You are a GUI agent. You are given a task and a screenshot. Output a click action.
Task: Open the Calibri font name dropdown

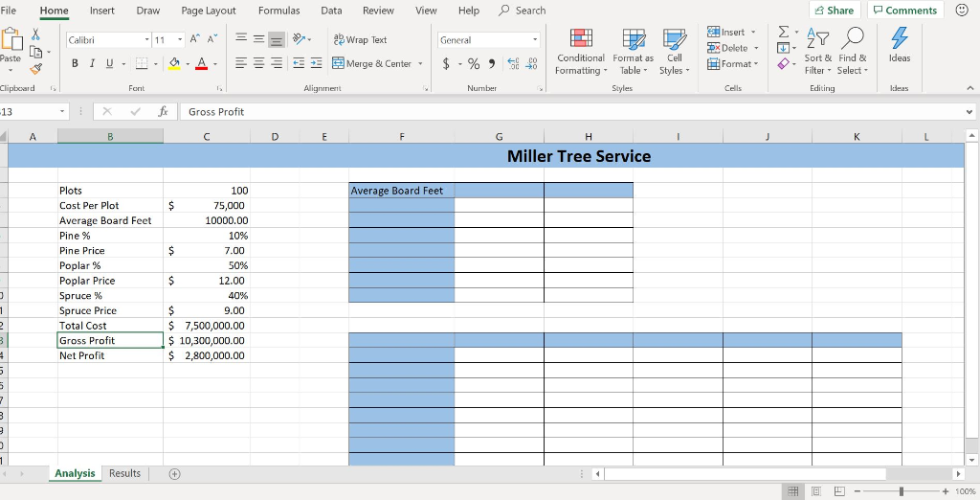[147, 39]
